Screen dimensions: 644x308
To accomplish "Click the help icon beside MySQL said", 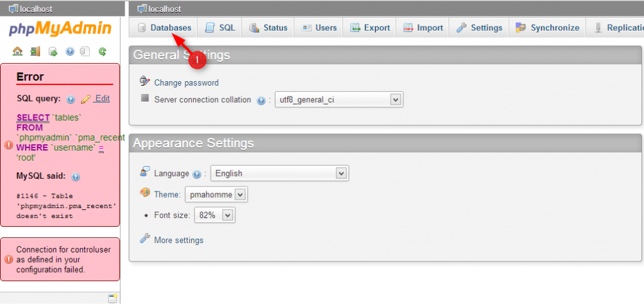I will click(x=75, y=177).
